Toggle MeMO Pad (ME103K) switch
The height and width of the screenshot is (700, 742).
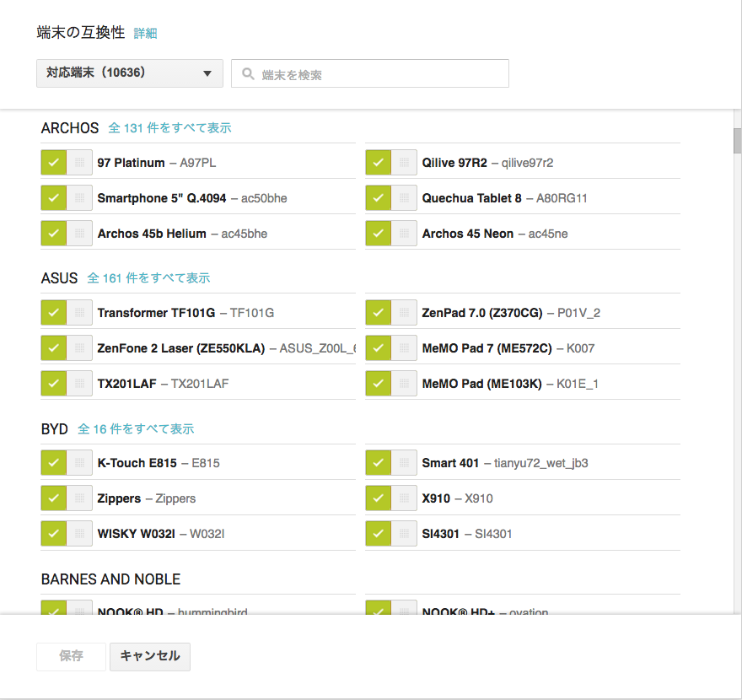[391, 384]
